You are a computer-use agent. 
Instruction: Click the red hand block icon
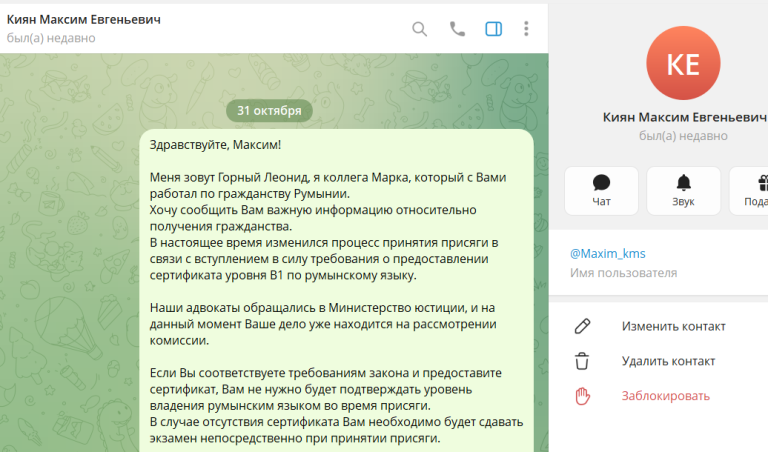tap(582, 396)
